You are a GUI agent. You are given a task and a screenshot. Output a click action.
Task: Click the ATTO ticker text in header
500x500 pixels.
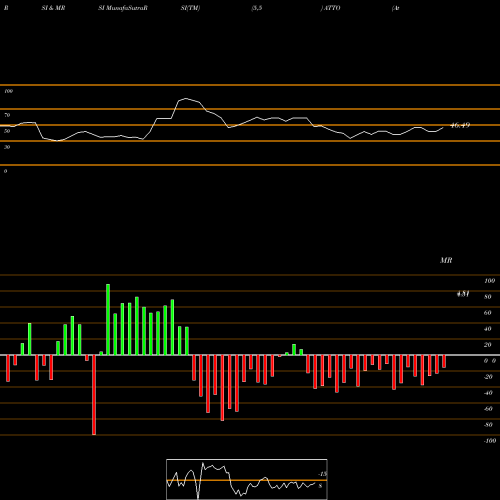332,8
